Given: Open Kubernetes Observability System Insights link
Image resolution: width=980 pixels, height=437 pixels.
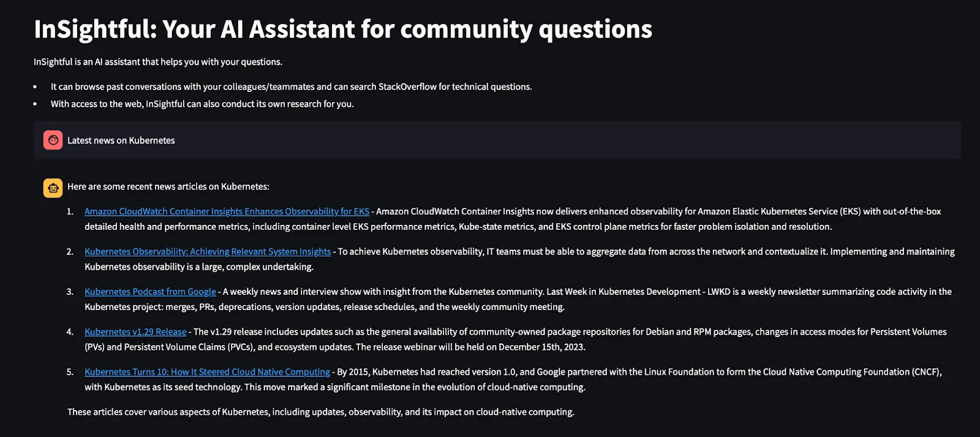Looking at the screenshot, I should click(208, 251).
